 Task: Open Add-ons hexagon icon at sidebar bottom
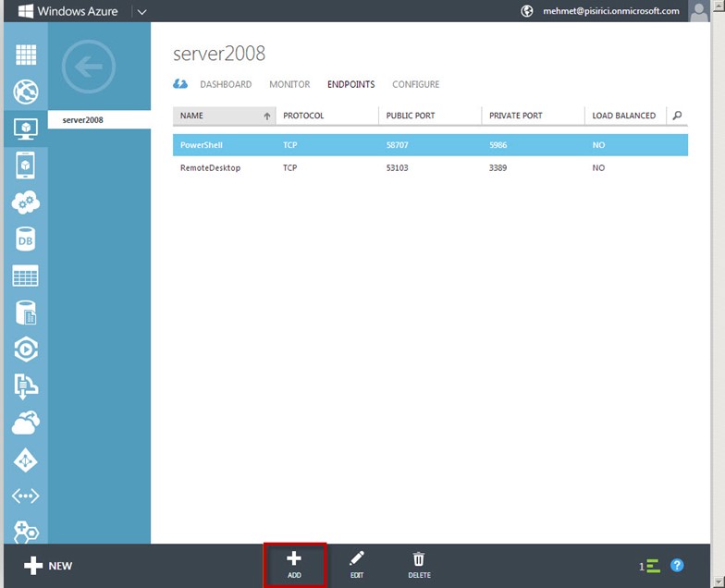click(x=26, y=532)
